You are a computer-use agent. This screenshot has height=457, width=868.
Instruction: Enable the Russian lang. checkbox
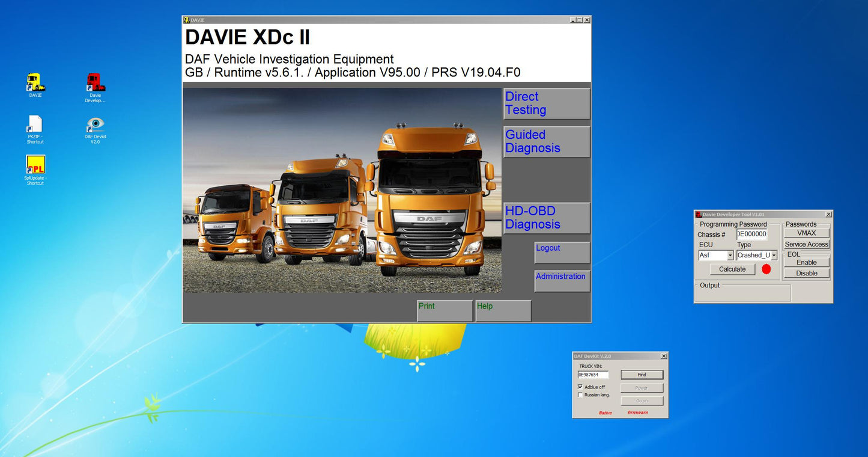point(580,394)
